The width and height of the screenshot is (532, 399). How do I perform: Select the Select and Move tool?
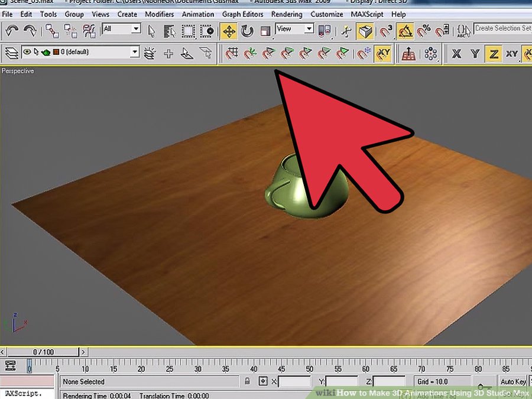click(229, 30)
